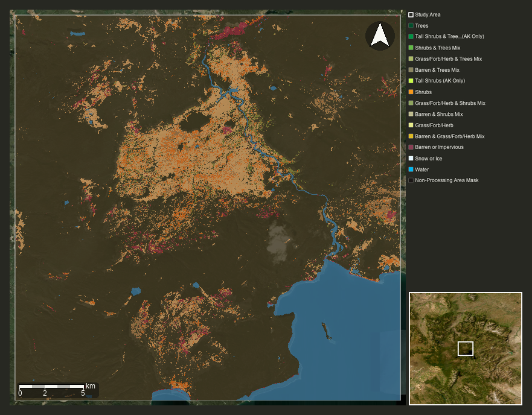Click the Study Area legend symbol
532x415 pixels.
pyautogui.click(x=411, y=14)
